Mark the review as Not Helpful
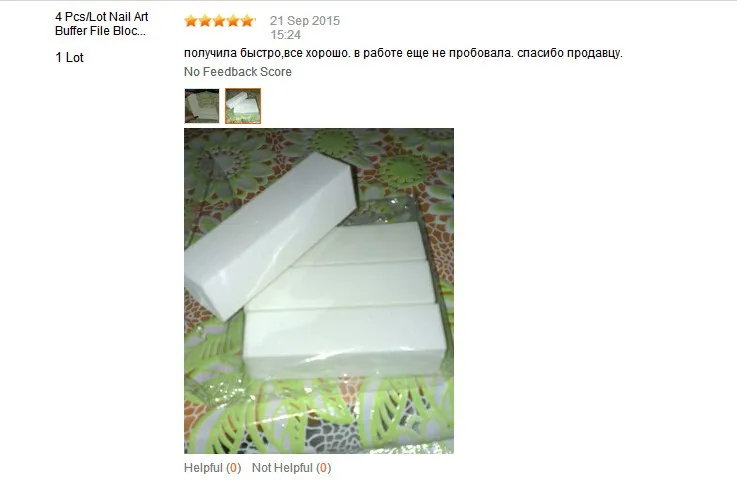The image size is (737, 482). pyautogui.click(x=282, y=468)
